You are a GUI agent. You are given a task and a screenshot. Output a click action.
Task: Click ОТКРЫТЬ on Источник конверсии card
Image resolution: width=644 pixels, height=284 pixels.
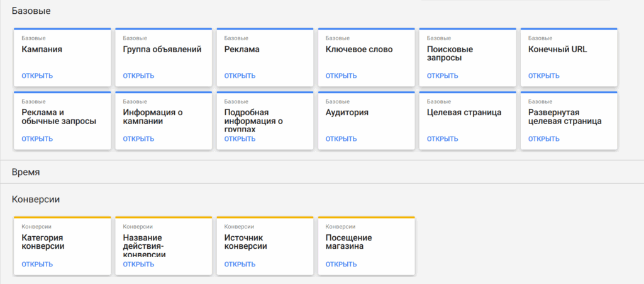[240, 264]
